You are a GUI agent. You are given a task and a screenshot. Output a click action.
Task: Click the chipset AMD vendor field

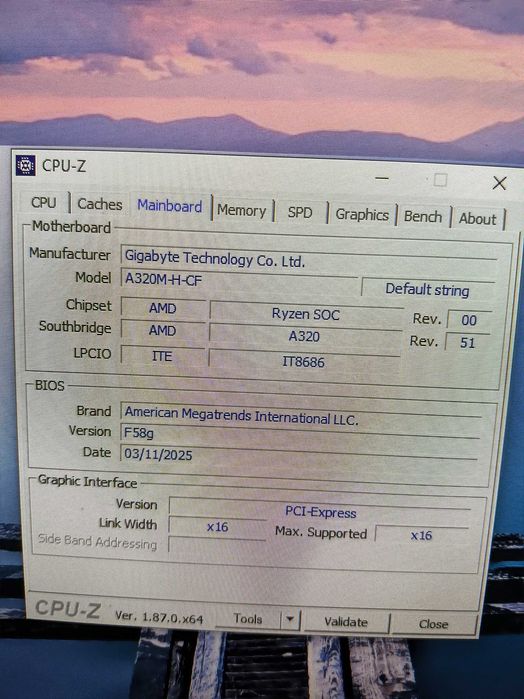coord(163,308)
